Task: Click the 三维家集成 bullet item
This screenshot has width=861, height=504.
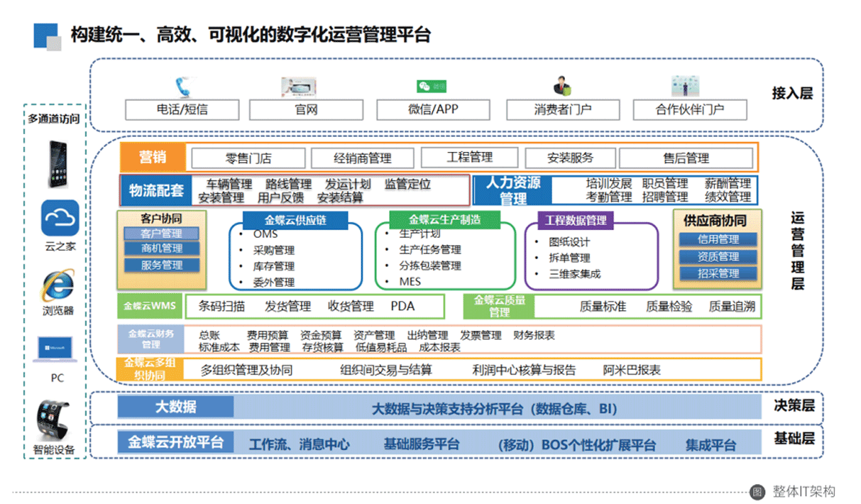Action: click(575, 273)
